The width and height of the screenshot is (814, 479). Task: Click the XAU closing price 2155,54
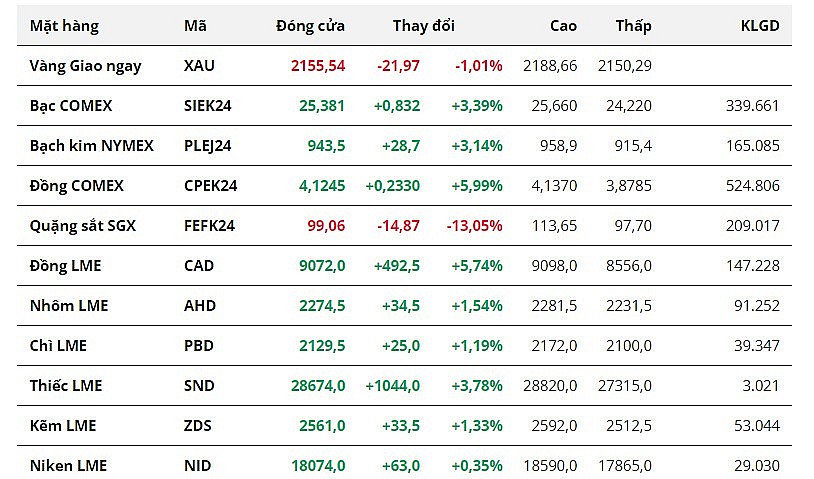click(x=318, y=65)
